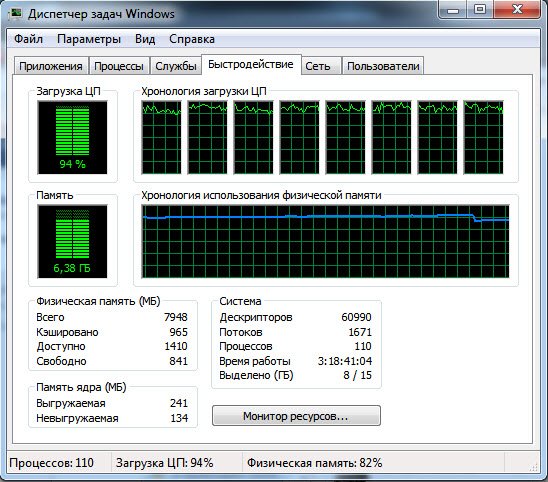Click the resize grip in the status bar corner

[x=534, y=467]
